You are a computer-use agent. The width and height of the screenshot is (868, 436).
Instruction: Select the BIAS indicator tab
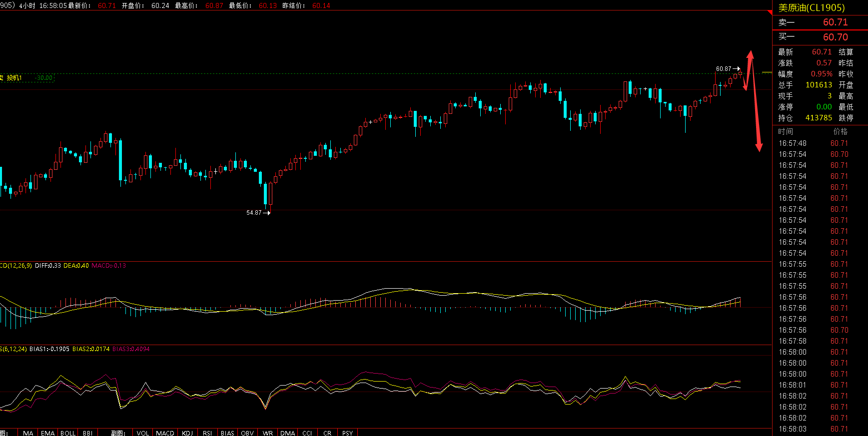(227, 433)
